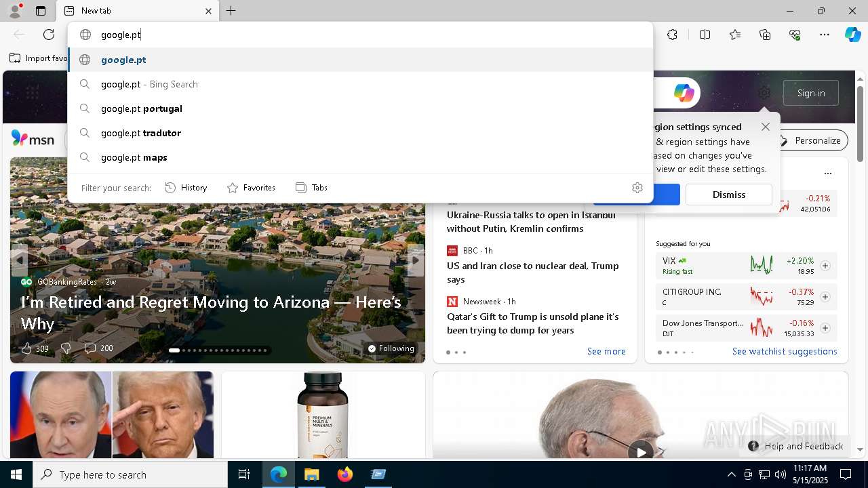Open Qatar's Gift to Trump headline
The width and height of the screenshot is (868, 488).
click(533, 323)
